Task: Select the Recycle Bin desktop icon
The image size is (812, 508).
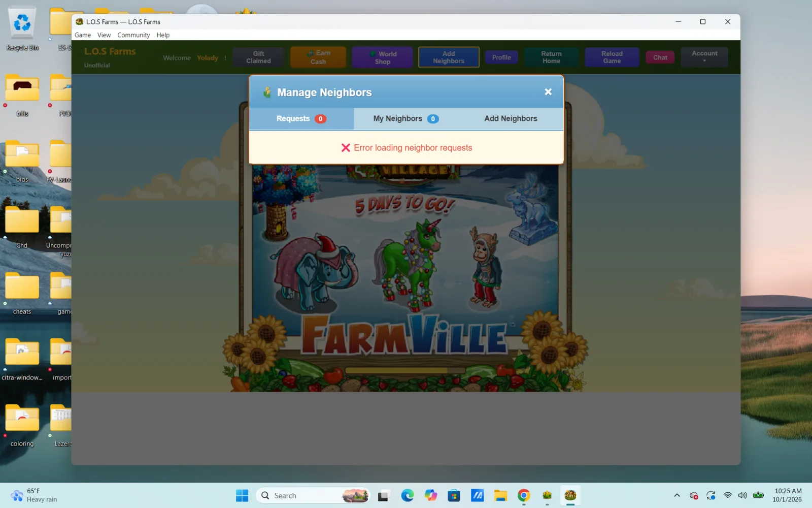Action: 22,29
